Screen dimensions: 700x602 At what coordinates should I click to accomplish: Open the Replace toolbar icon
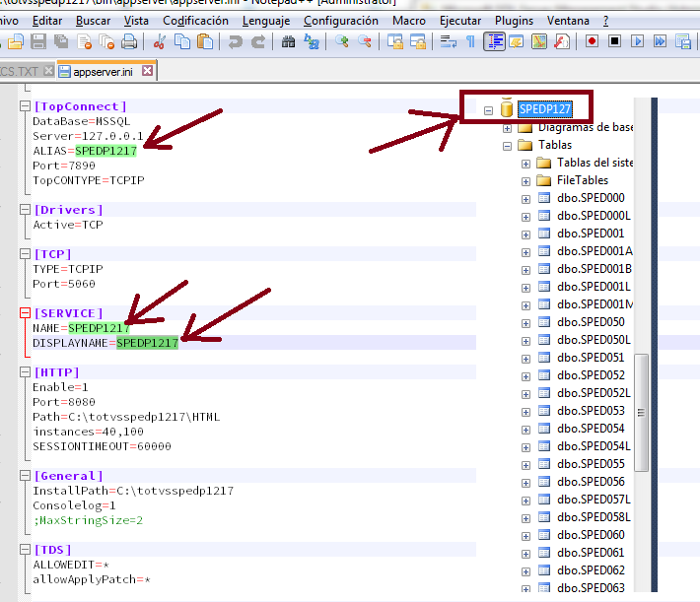pos(312,42)
